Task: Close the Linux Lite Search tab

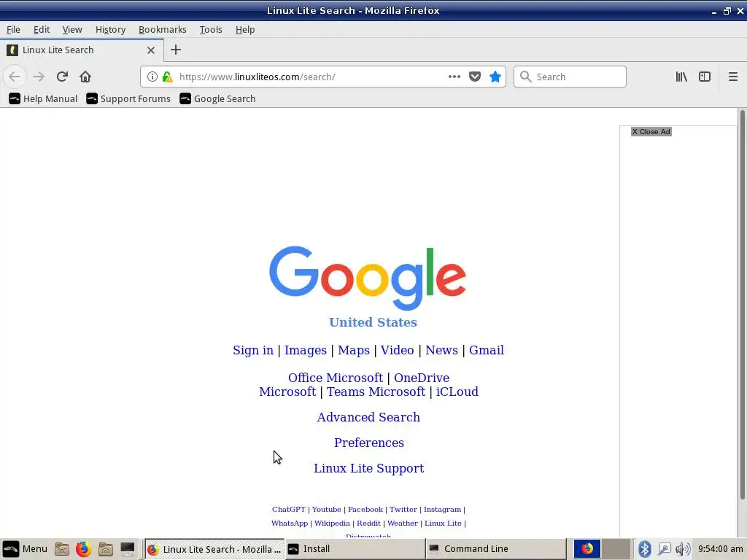Action: point(150,50)
